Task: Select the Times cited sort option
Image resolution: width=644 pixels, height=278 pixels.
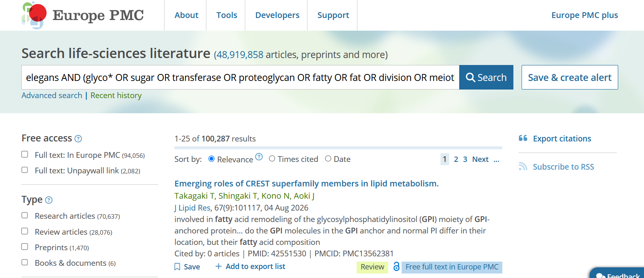Action: tap(272, 159)
